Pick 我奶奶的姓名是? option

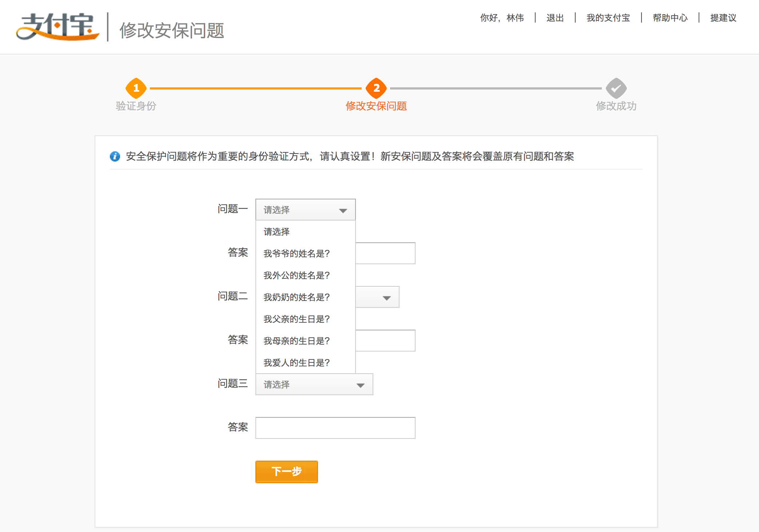point(297,297)
